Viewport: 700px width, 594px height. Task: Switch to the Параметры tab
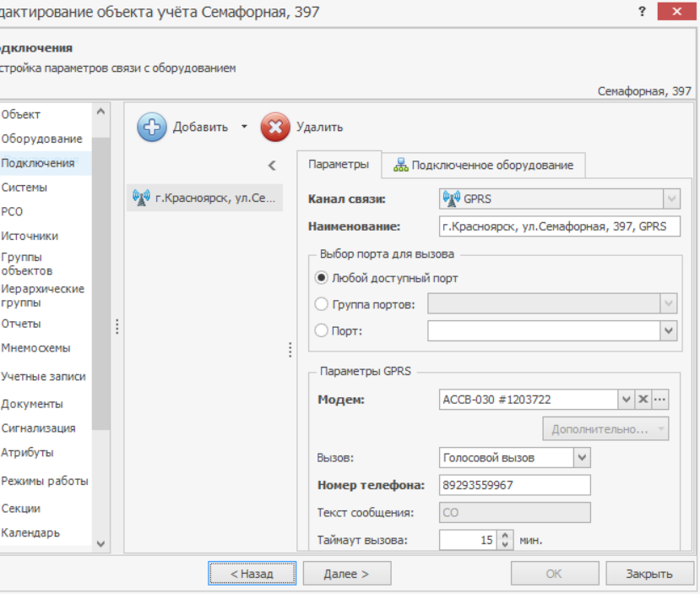(x=338, y=165)
